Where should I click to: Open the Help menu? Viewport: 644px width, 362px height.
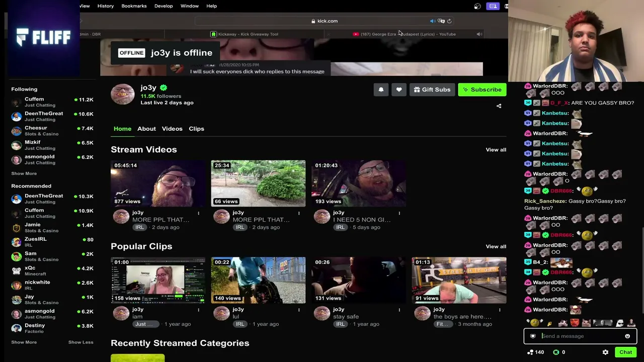pos(211,6)
